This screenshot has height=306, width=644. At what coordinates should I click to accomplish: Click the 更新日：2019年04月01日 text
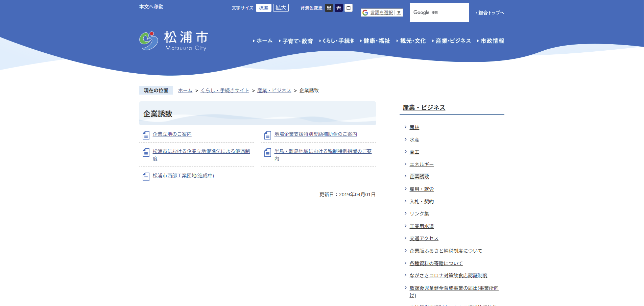tap(348, 195)
